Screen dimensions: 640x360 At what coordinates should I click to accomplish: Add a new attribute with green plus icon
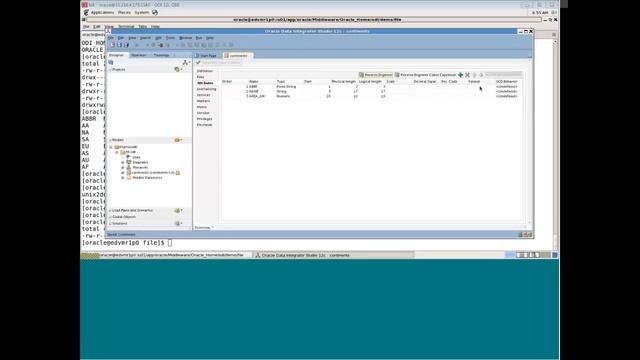pos(460,75)
